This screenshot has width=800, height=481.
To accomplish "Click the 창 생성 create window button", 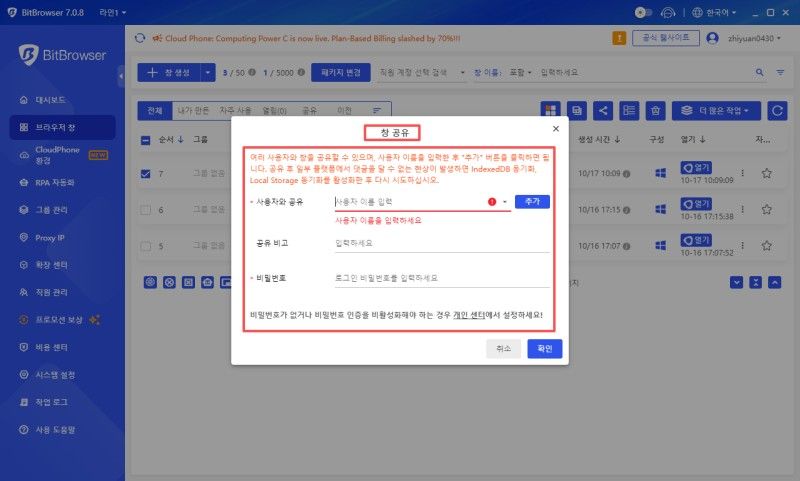I will coord(169,73).
